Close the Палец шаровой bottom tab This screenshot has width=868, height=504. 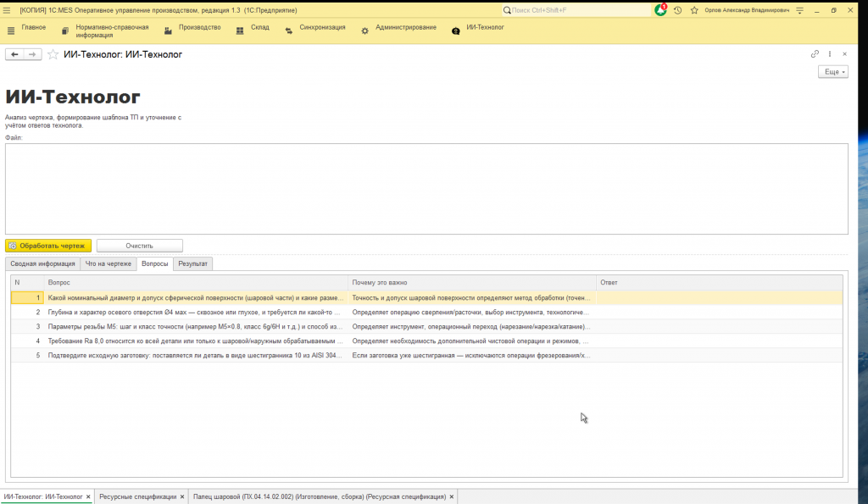click(452, 497)
